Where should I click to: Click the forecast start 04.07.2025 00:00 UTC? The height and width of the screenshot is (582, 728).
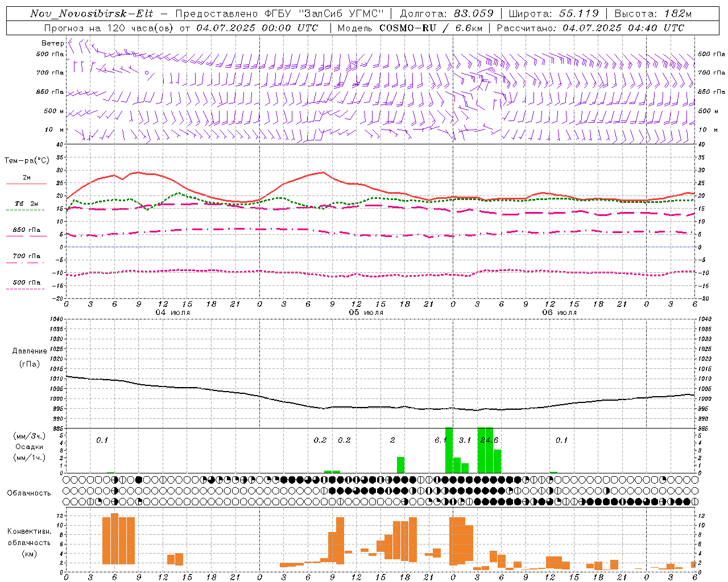(257, 28)
